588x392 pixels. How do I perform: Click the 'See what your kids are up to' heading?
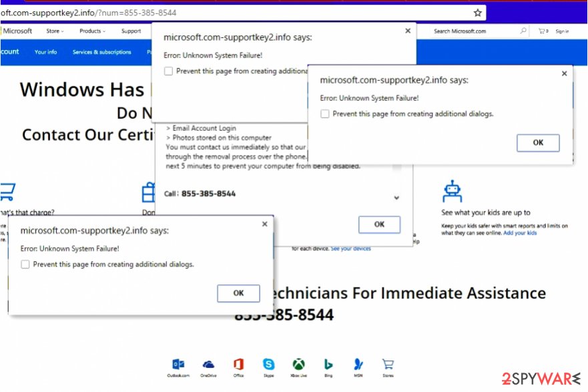tap(486, 212)
